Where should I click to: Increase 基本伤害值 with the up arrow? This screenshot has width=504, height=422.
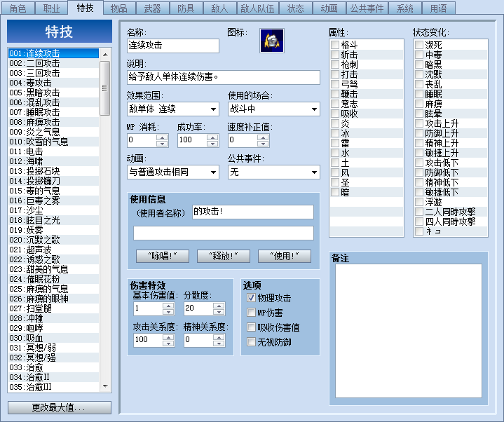coord(168,306)
